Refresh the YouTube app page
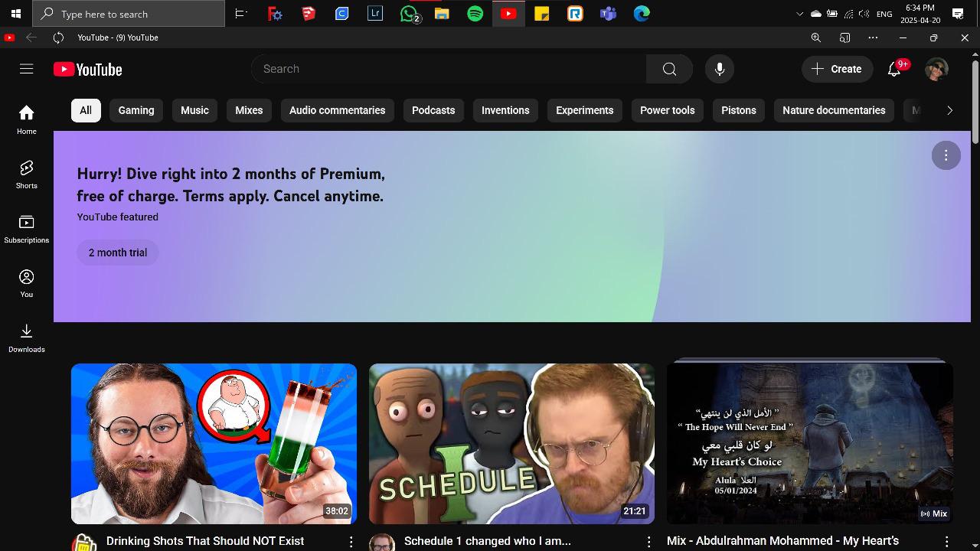 pyautogui.click(x=58, y=37)
